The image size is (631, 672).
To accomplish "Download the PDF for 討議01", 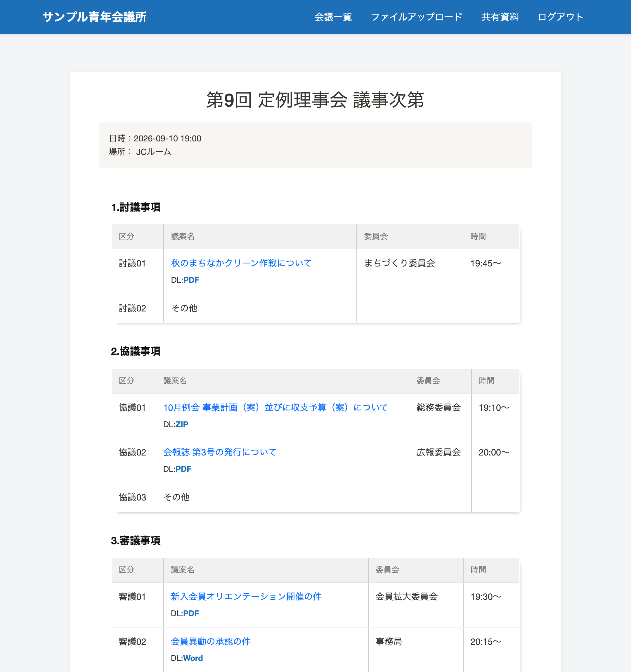I will [x=191, y=280].
